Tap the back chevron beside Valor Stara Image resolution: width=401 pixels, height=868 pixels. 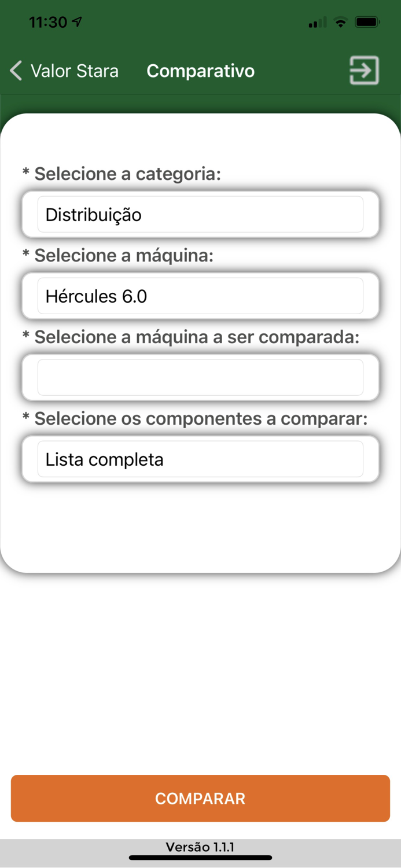point(14,70)
